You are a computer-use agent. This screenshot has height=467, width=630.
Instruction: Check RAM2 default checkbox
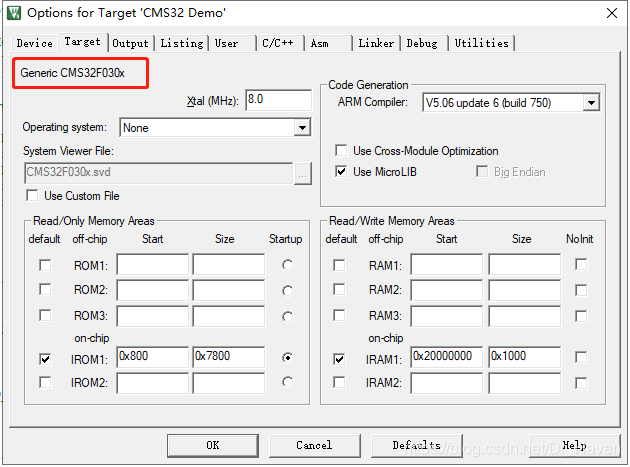pyautogui.click(x=339, y=289)
